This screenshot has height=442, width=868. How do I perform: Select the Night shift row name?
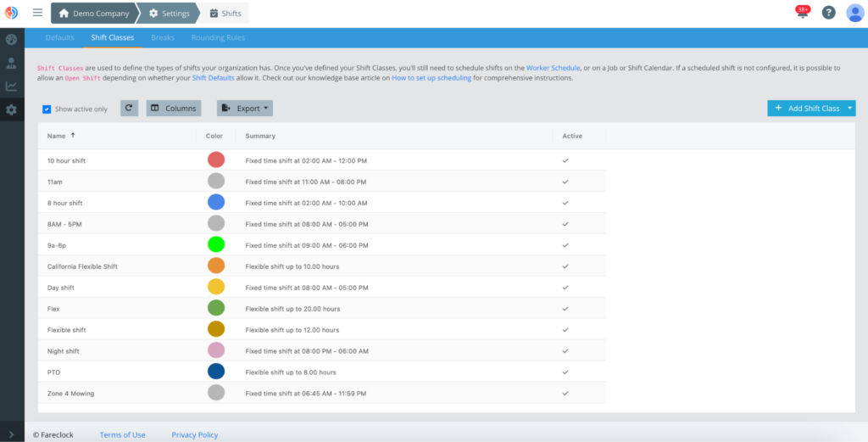click(64, 351)
